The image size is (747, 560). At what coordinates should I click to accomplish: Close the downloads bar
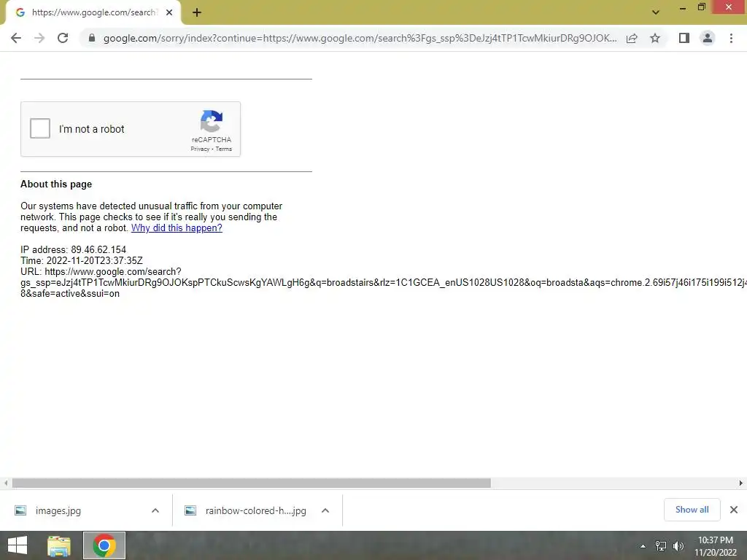[x=734, y=510]
